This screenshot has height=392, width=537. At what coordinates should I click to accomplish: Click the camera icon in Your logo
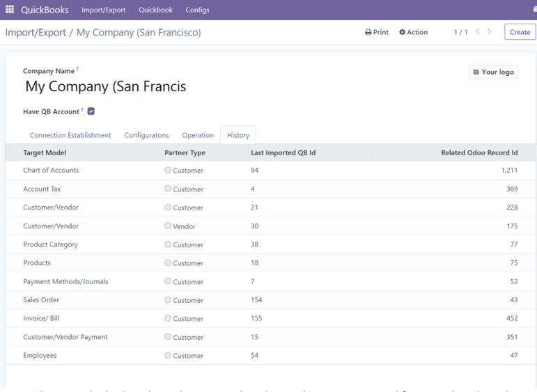[x=476, y=72]
